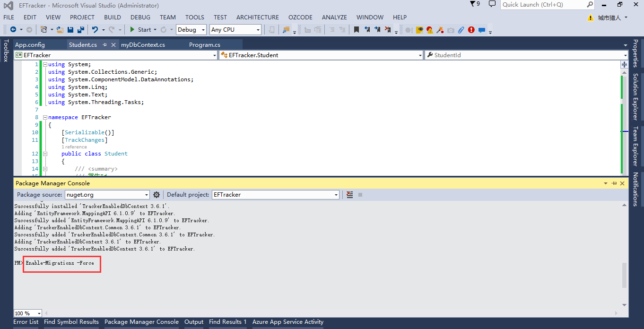Click the Quick Launch search magnifier
The width and height of the screenshot is (644, 329).
pyautogui.click(x=590, y=4)
